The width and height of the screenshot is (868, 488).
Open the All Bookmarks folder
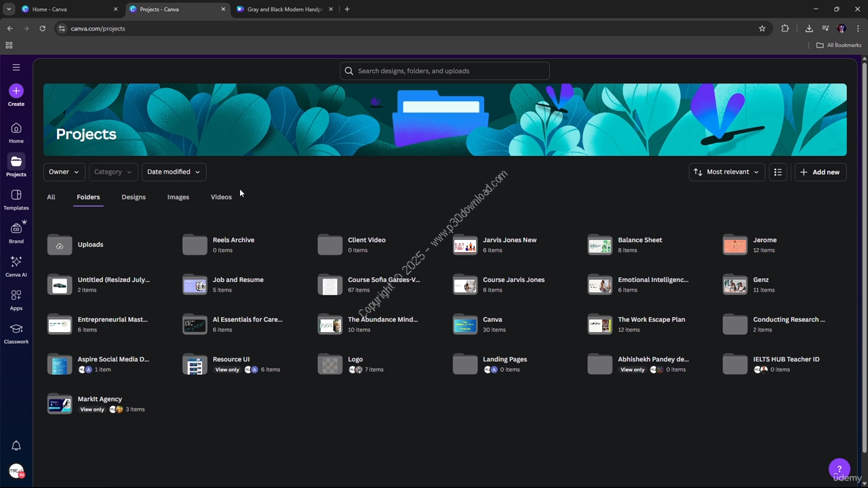[x=839, y=45]
